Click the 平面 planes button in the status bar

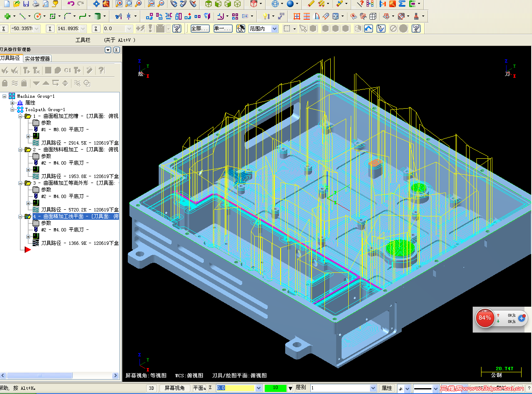(x=199, y=388)
